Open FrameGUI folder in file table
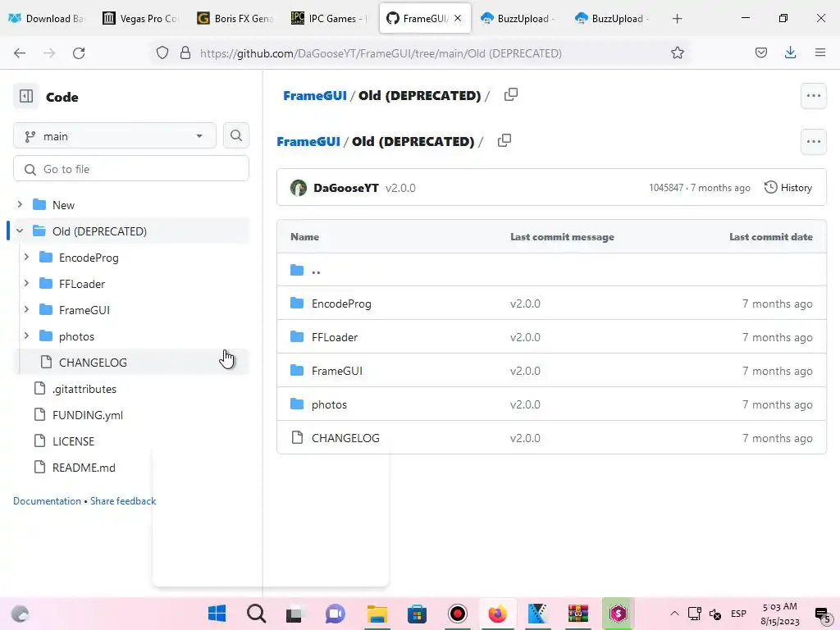 337,371
